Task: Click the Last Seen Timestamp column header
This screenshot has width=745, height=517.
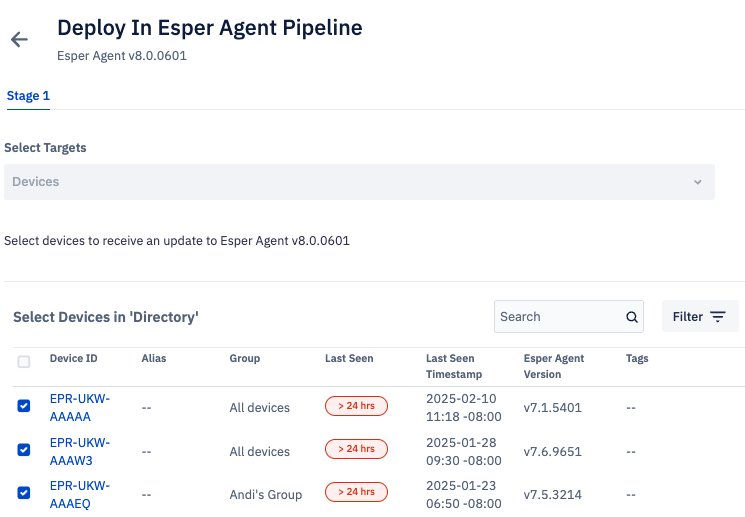Action: [x=454, y=366]
